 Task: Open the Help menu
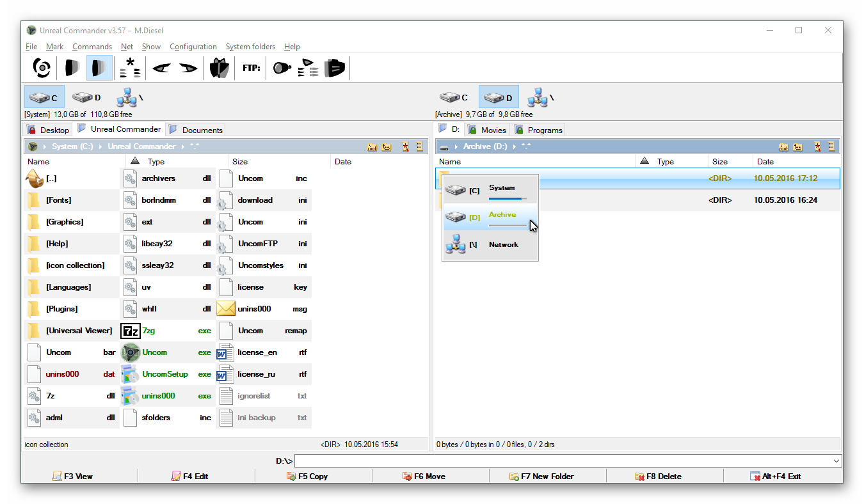pyautogui.click(x=292, y=47)
